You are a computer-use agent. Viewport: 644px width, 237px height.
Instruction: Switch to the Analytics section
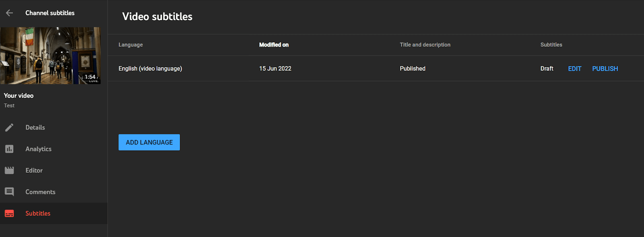[38, 149]
